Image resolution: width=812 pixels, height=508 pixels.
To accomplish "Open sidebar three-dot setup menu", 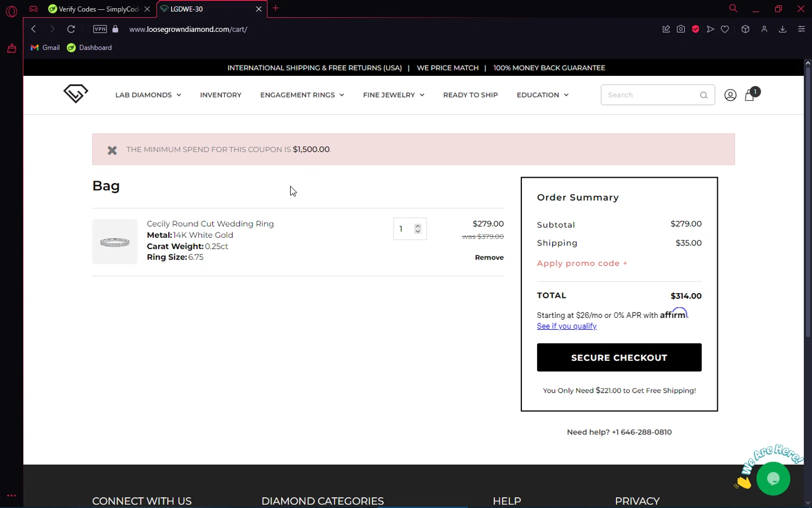I will click(x=11, y=496).
